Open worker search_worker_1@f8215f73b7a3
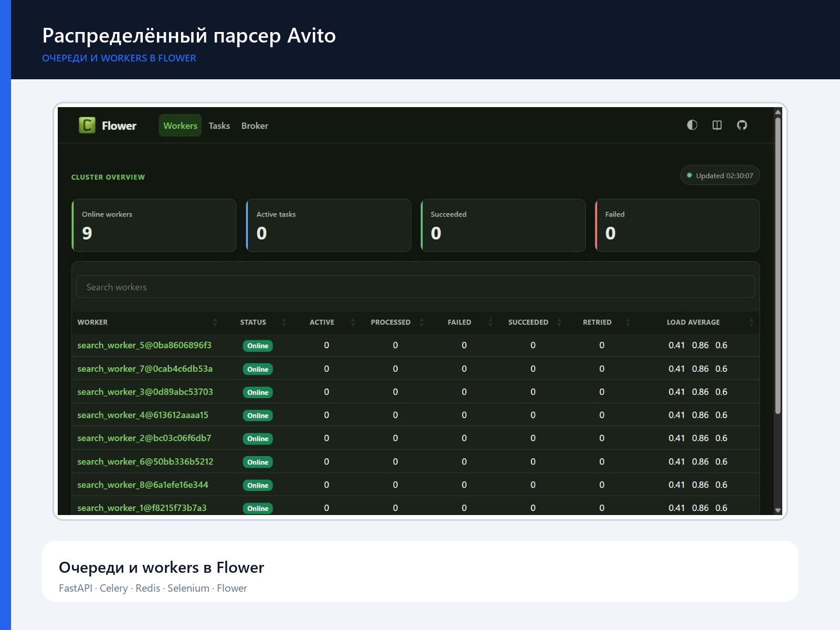 click(142, 508)
